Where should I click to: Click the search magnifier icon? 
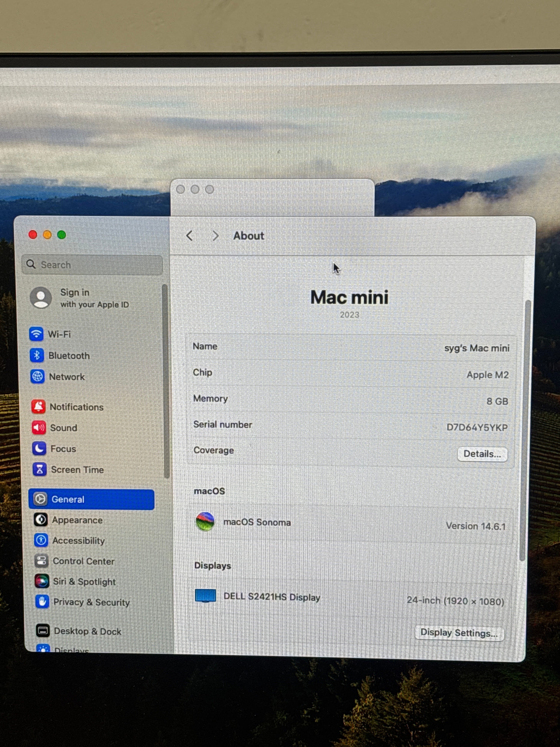(x=31, y=264)
